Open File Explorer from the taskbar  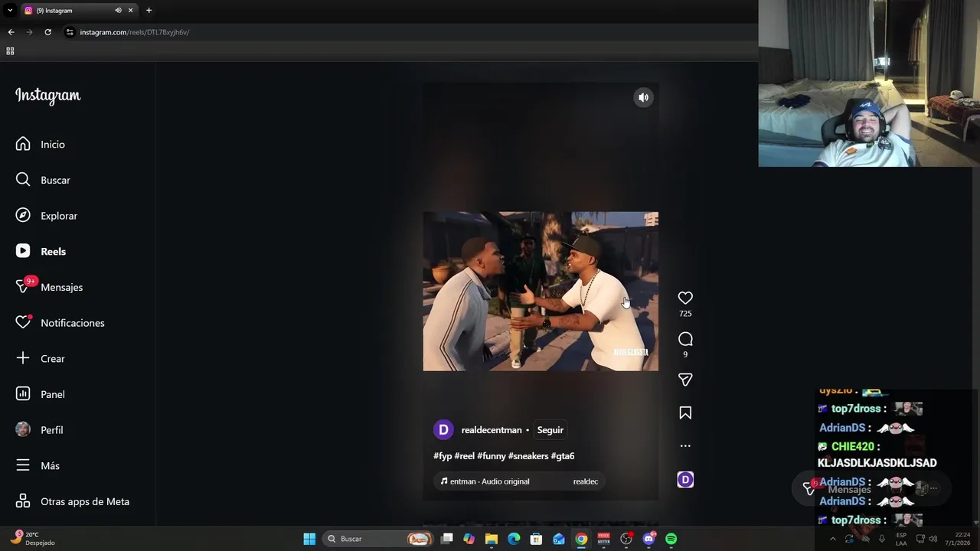click(492, 539)
